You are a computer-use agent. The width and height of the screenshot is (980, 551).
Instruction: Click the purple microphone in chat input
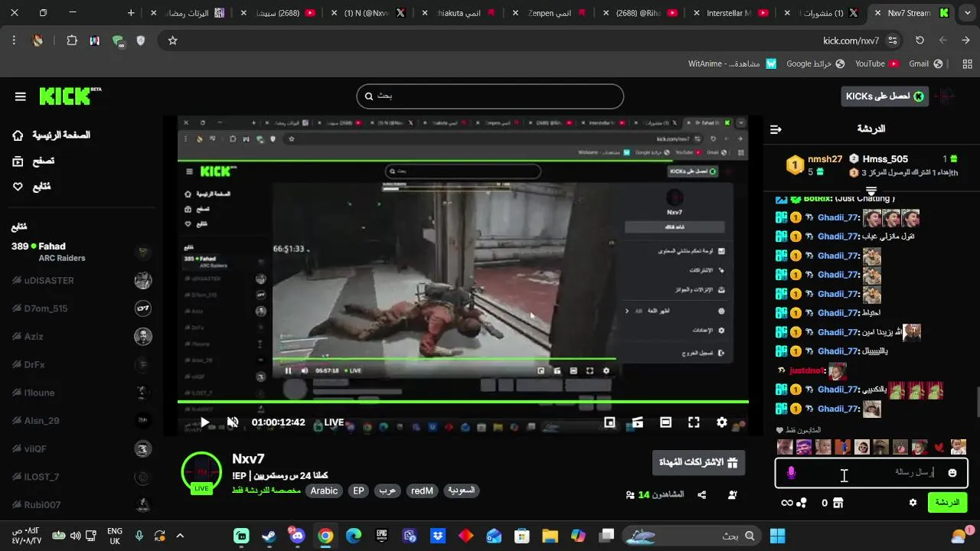click(x=791, y=473)
